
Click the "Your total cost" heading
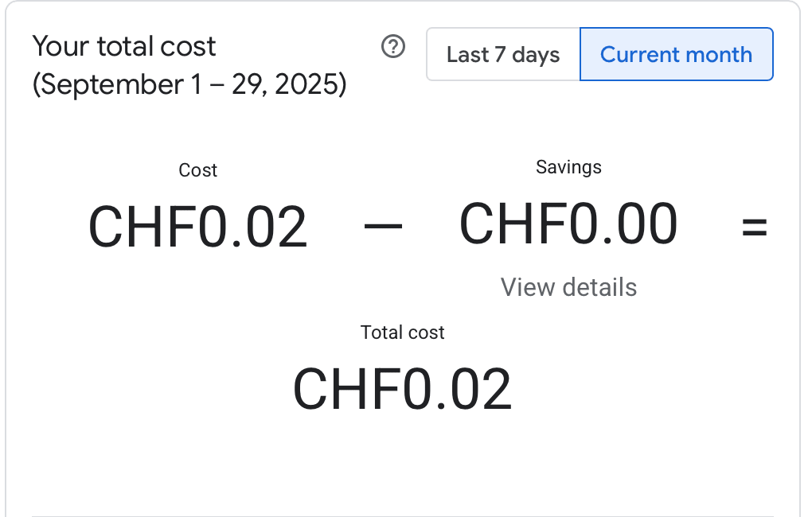coord(124,46)
